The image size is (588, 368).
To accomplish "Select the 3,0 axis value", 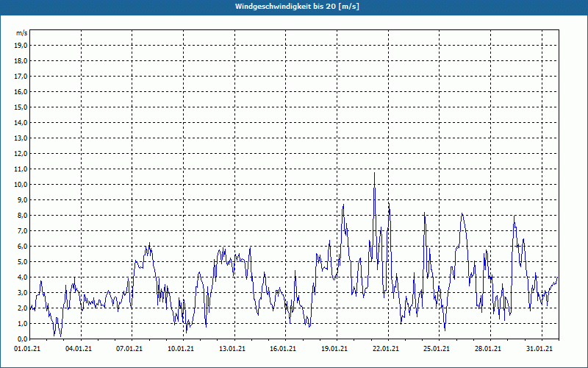I will 22,292.
